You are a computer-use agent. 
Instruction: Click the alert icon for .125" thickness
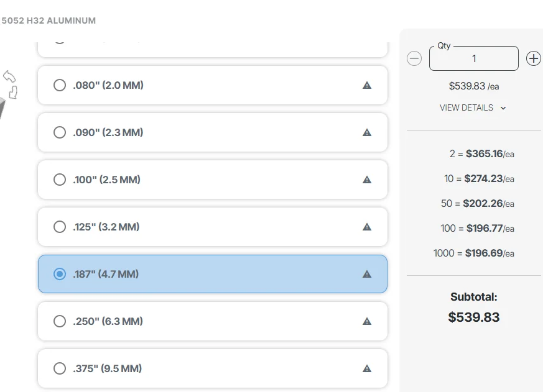pos(367,227)
